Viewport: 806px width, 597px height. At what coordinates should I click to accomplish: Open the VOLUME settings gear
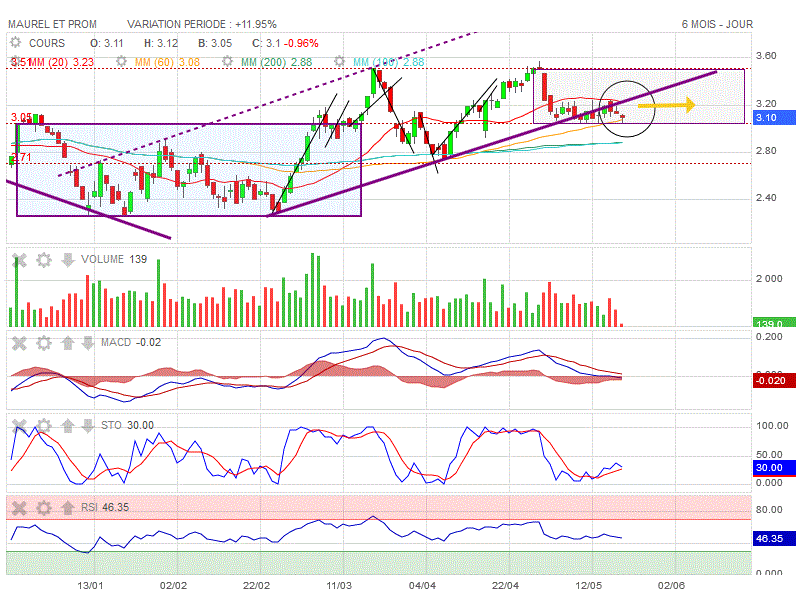44,260
